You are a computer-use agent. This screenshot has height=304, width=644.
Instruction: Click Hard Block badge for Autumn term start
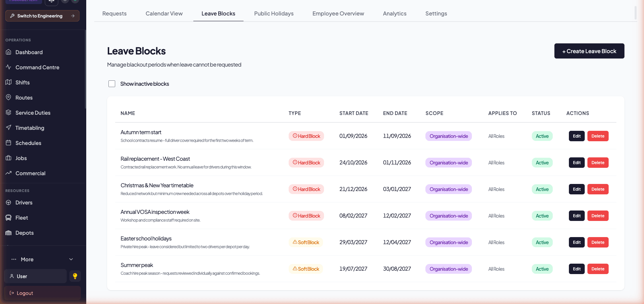click(x=306, y=136)
